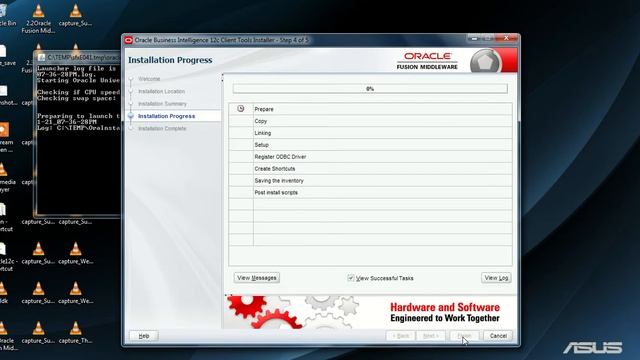This screenshot has height=360, width=640.
Task: Toggle the View Successful Tasks checkbox
Action: [351, 278]
